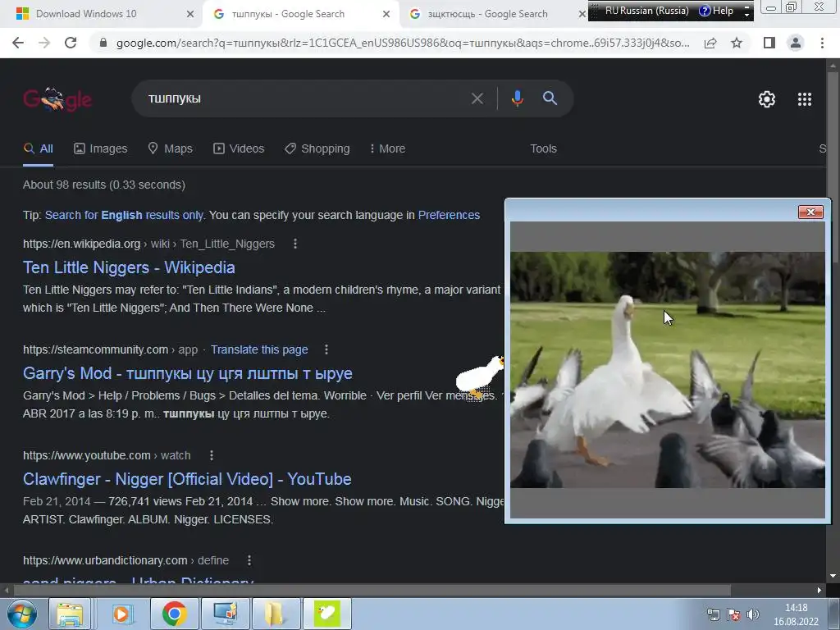Open the Preferences link
The height and width of the screenshot is (630, 840).
tap(449, 215)
